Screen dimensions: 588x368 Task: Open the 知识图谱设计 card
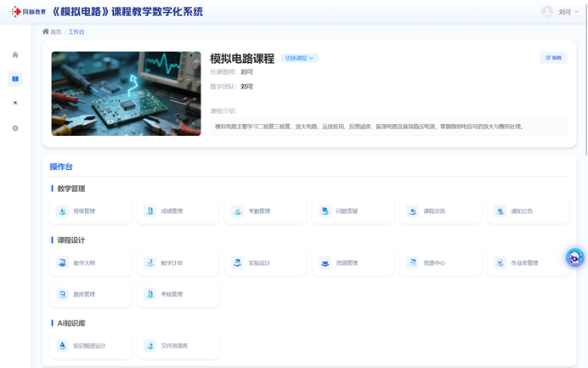pyautogui.click(x=90, y=346)
